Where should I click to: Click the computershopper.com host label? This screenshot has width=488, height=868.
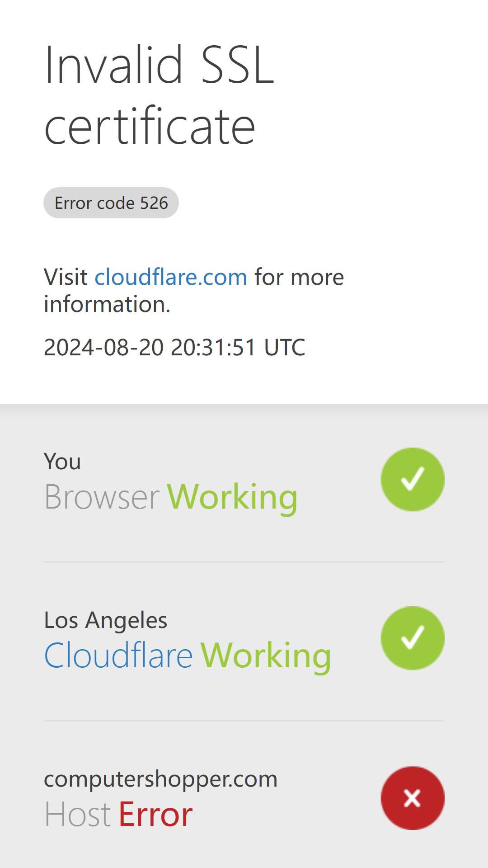[160, 778]
